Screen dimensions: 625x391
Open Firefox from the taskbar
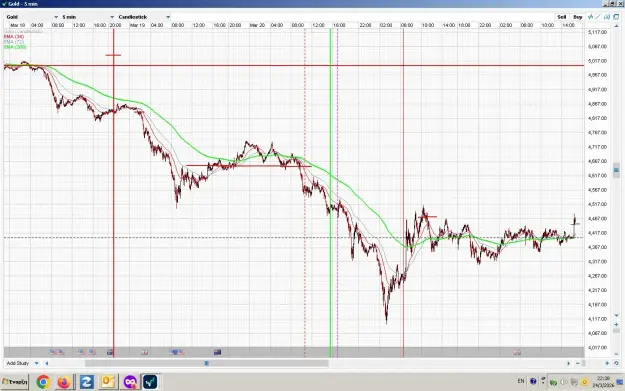tap(64, 382)
